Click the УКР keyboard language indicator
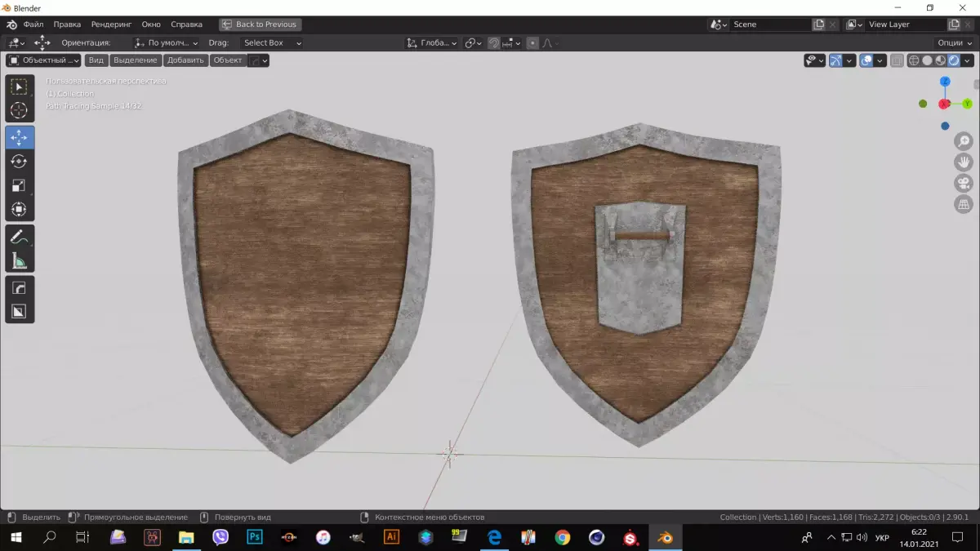The height and width of the screenshot is (551, 980). pyautogui.click(x=882, y=537)
